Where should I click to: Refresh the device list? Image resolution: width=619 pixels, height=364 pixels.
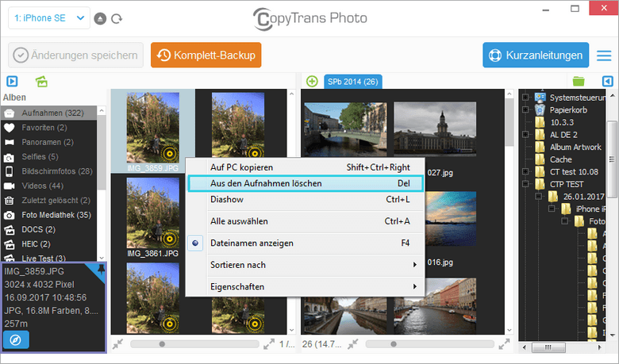point(117,18)
